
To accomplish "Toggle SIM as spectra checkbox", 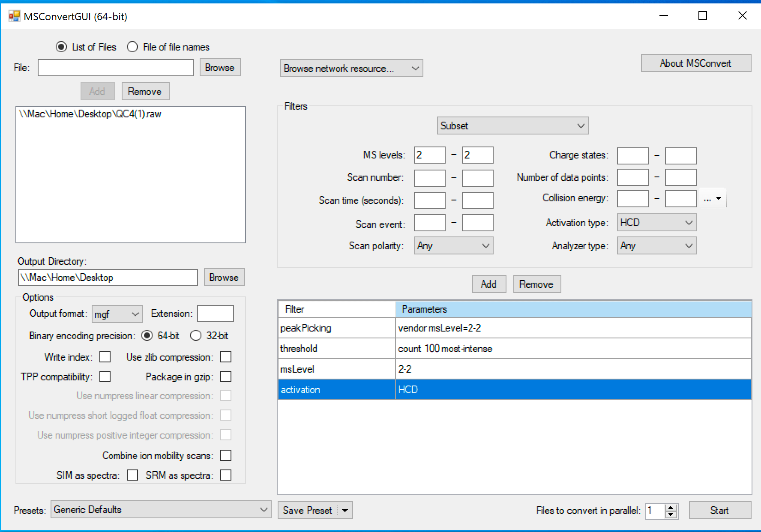I will [132, 475].
